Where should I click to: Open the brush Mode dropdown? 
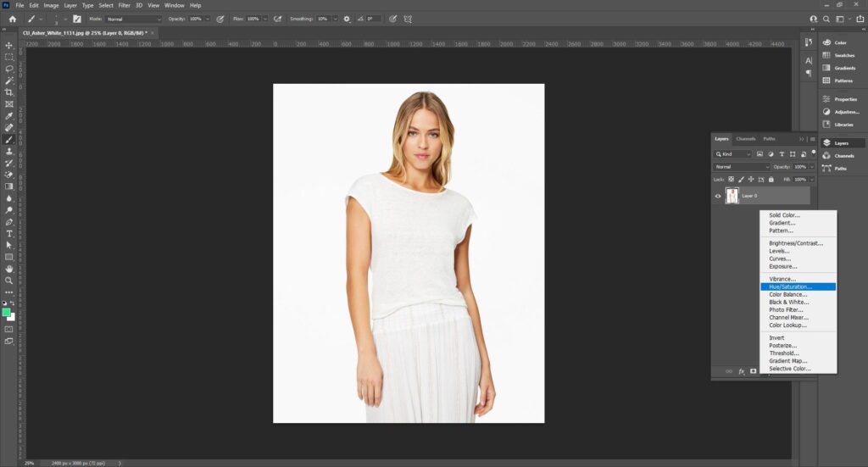134,19
